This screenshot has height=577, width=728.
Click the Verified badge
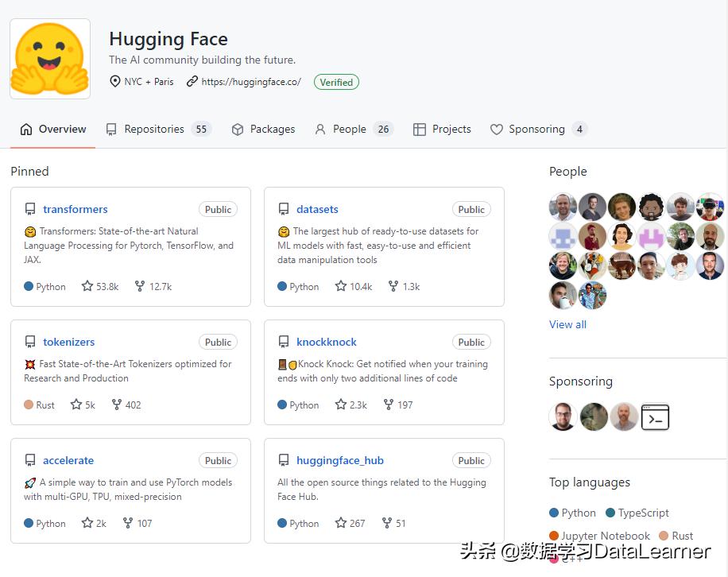tap(336, 82)
